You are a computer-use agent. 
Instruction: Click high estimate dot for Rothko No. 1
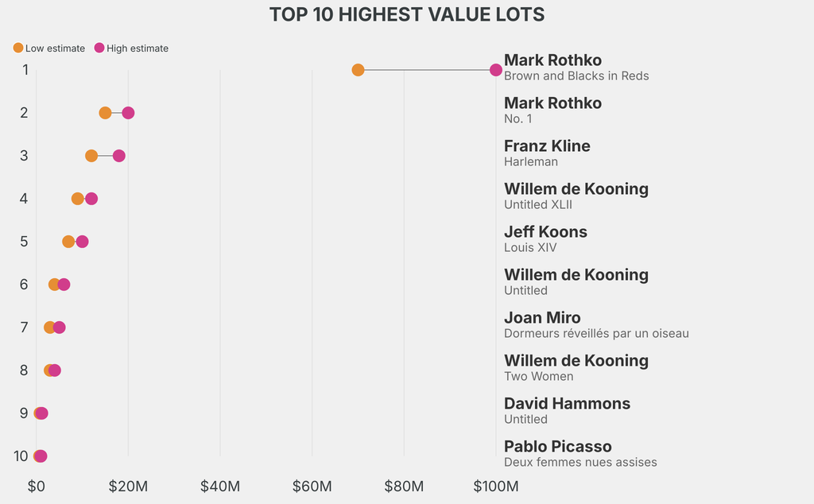coord(128,113)
